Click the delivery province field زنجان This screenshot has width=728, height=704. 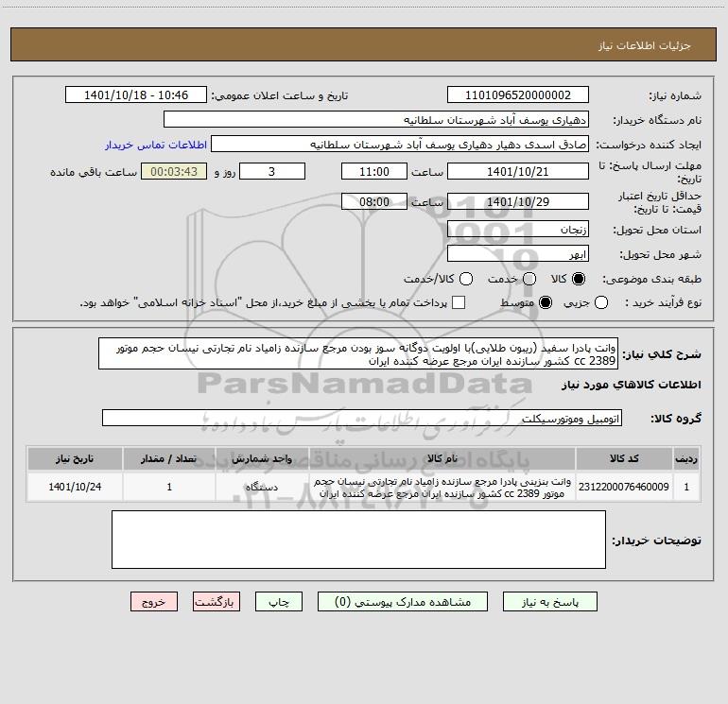(x=518, y=230)
